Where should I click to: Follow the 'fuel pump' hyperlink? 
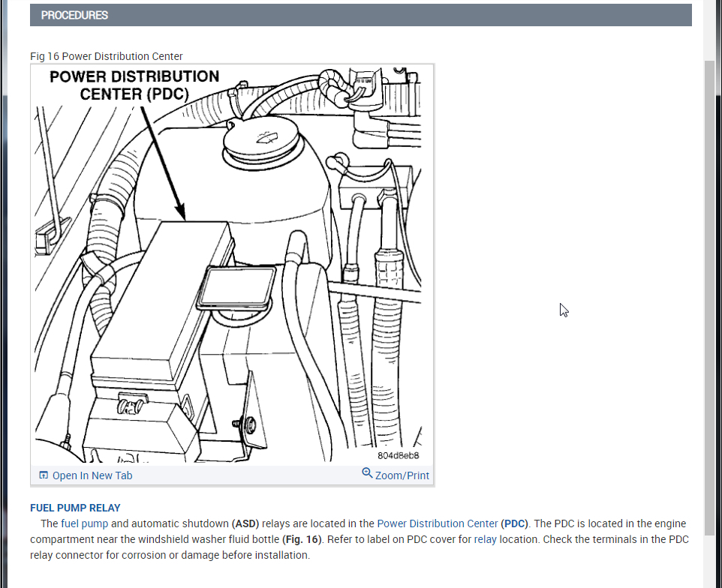pos(84,523)
